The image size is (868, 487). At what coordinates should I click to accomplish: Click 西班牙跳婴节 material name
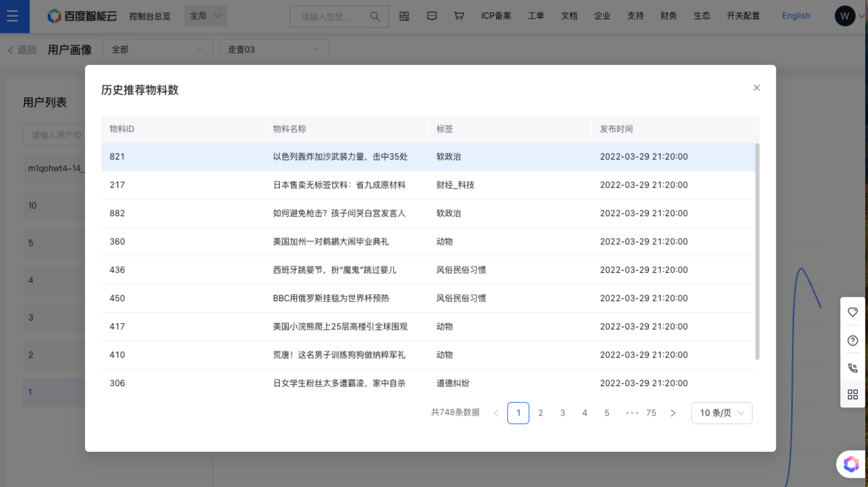coord(335,270)
